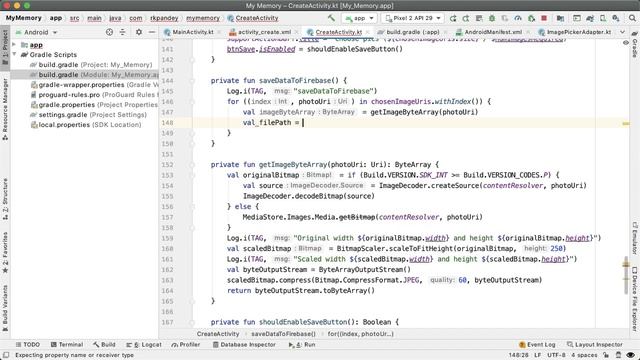Image resolution: width=640 pixels, height=360 pixels.
Task: Show hidden editor tabs chevron dropdown
Action: 622,32
